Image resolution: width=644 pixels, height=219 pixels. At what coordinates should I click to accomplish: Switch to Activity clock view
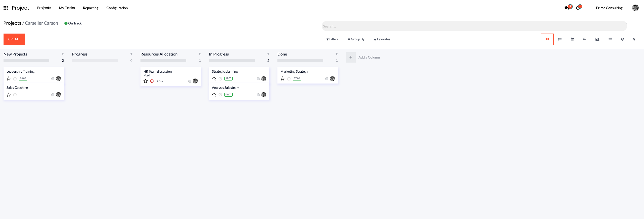tap(623, 39)
